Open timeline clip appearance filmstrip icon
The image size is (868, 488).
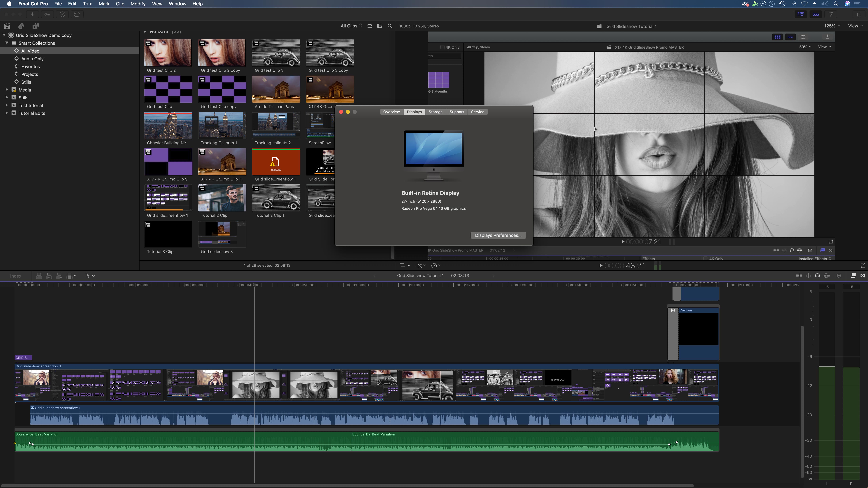[x=839, y=276]
